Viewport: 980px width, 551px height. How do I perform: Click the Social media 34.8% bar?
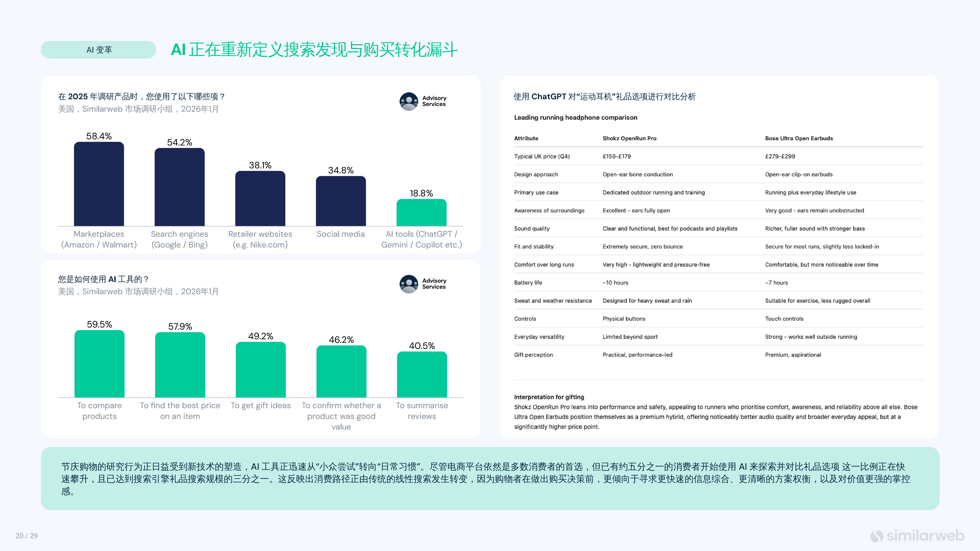tap(341, 201)
